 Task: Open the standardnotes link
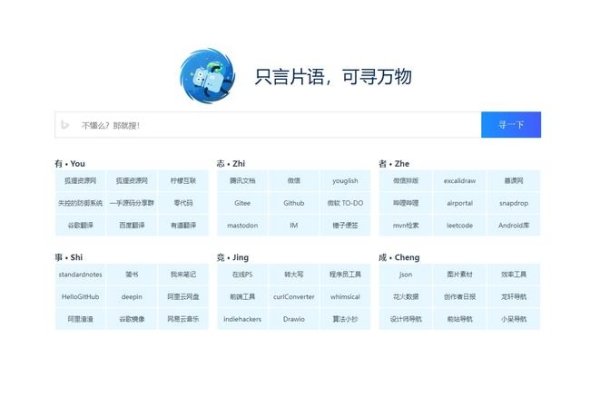[80, 274]
